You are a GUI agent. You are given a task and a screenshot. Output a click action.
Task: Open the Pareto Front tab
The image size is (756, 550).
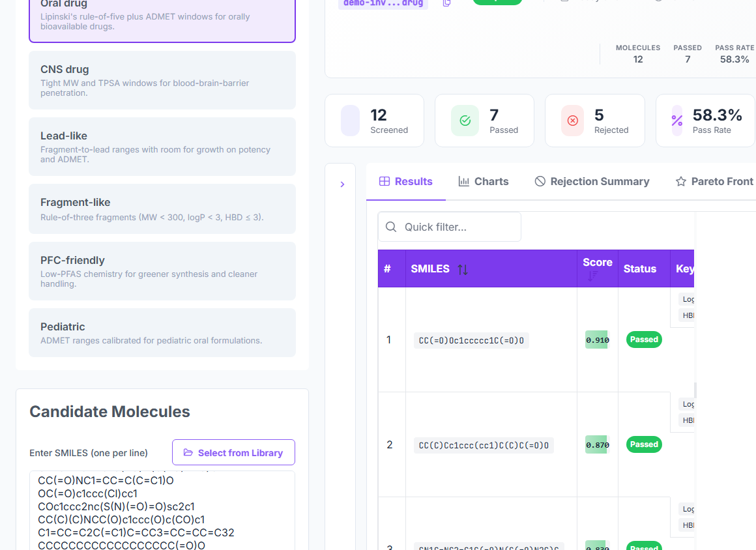click(x=714, y=182)
